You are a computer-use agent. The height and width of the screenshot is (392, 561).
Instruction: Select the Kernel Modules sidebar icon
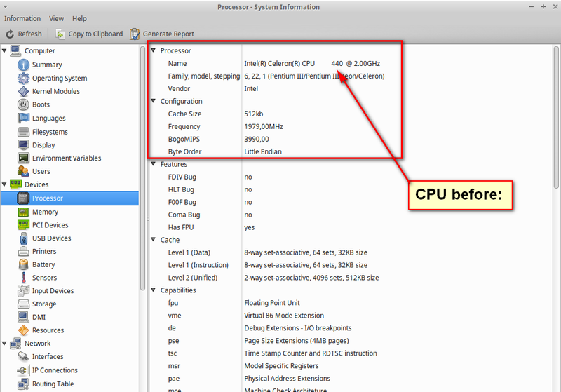click(x=23, y=92)
